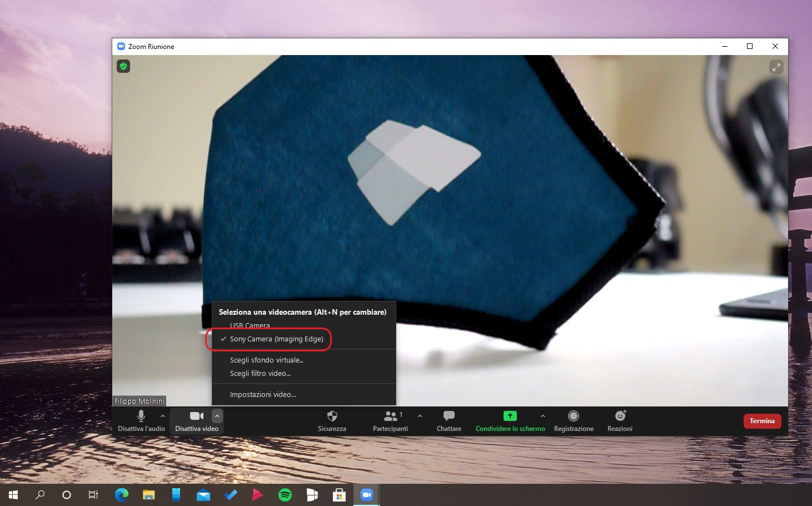Open the red arrow app on the taskbar
This screenshot has height=506, width=812.
pos(257,494)
